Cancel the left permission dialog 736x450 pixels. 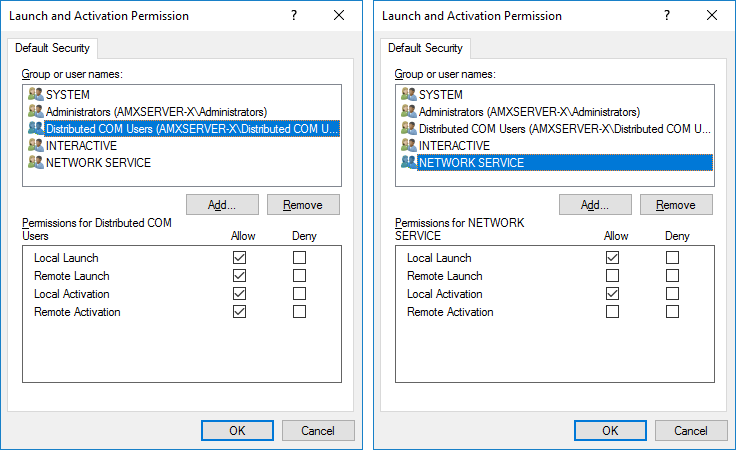pos(318,430)
